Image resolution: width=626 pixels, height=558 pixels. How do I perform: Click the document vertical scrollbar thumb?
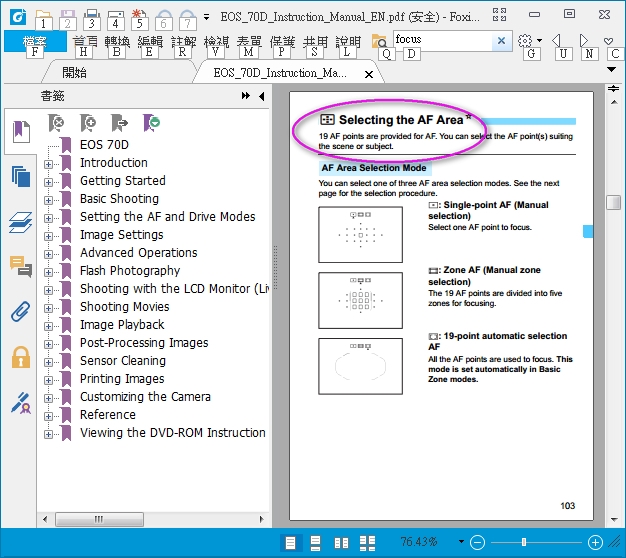click(x=613, y=202)
